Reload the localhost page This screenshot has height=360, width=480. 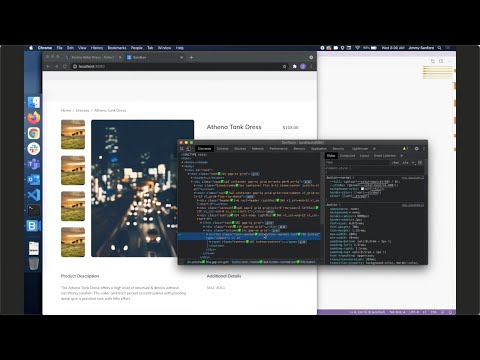pos(65,66)
